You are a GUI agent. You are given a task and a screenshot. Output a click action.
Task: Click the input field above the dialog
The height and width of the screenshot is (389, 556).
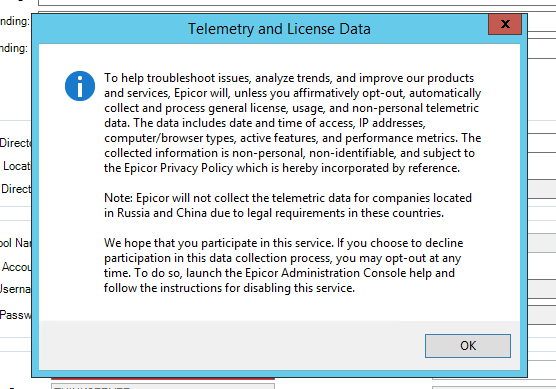[x=297, y=3]
